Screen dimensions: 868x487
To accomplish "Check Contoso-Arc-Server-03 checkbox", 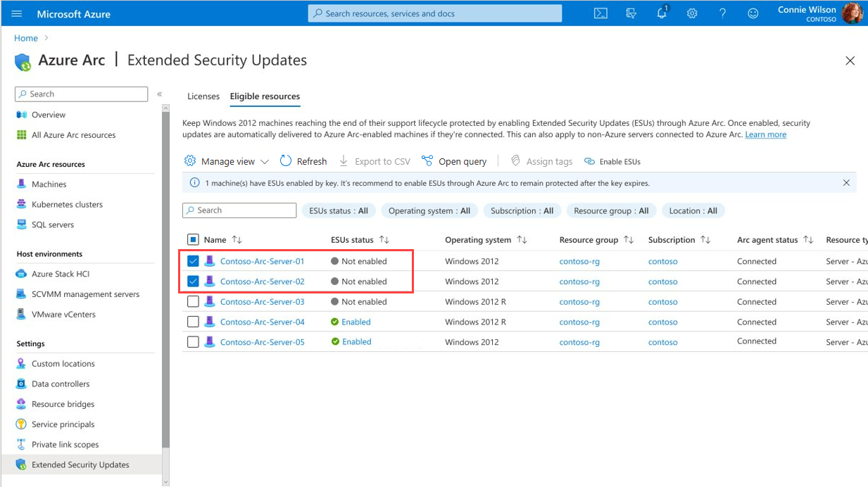I will coord(193,302).
